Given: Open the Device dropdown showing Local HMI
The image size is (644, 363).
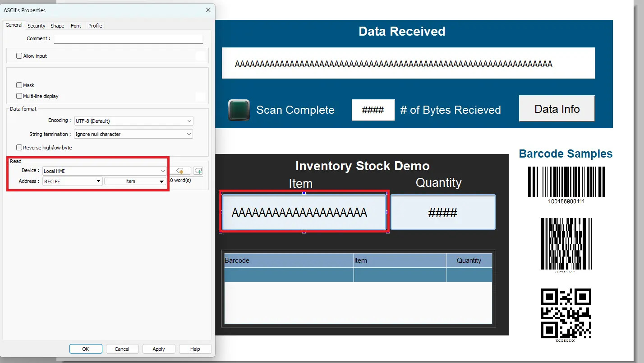Looking at the screenshot, I should tap(104, 171).
